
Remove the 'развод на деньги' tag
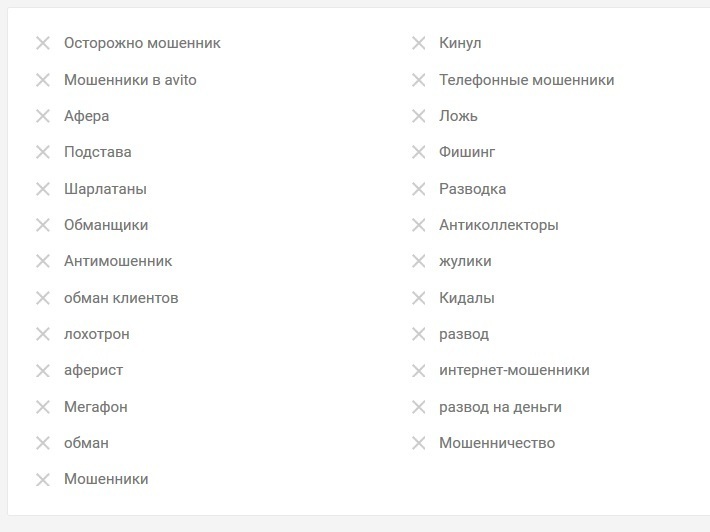(419, 407)
